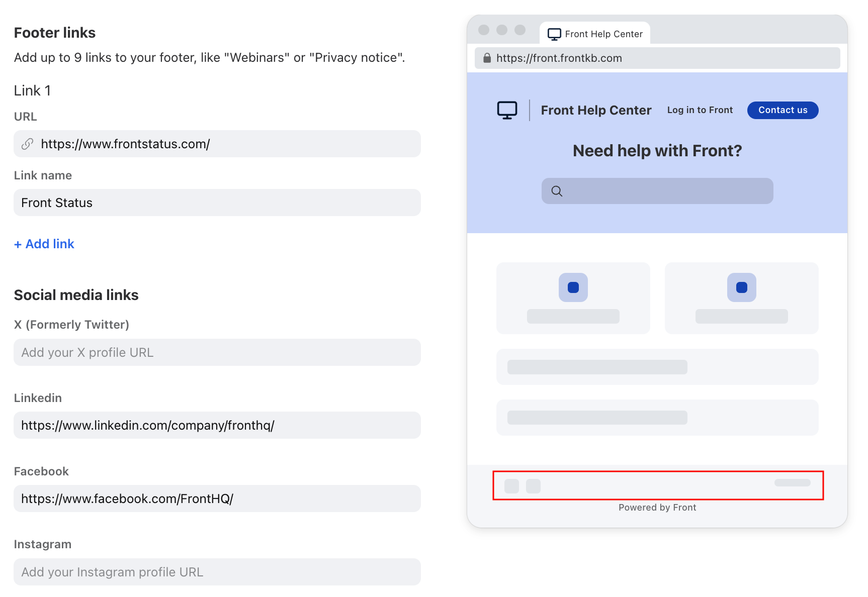Viewport: 868px width, 597px height.
Task: Edit the Link 1 URL field
Action: point(217,144)
